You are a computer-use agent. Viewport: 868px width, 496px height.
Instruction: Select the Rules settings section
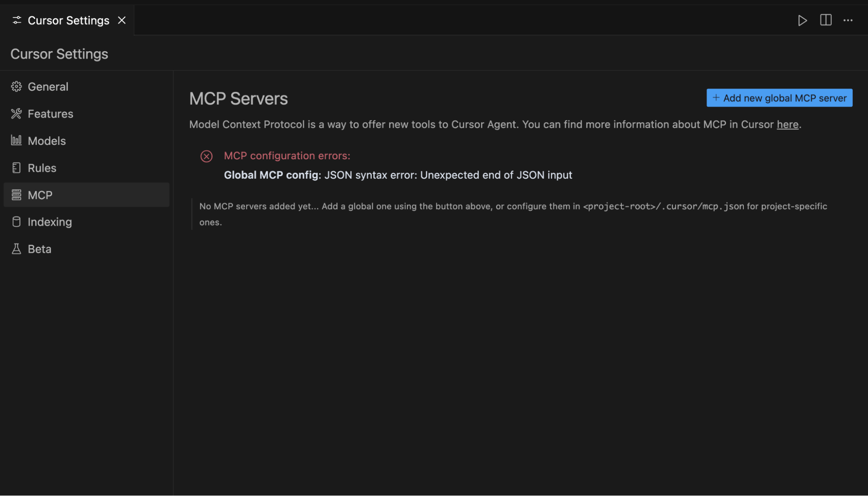[42, 168]
